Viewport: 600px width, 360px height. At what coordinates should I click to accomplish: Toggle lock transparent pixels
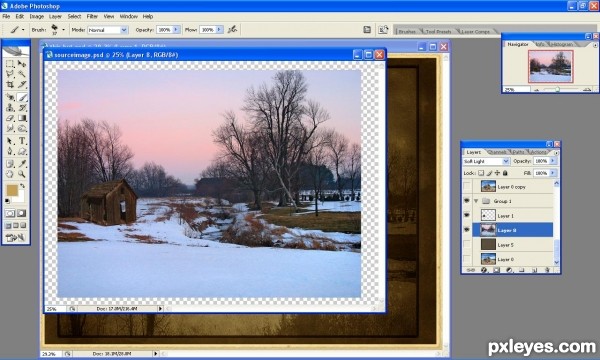point(481,173)
